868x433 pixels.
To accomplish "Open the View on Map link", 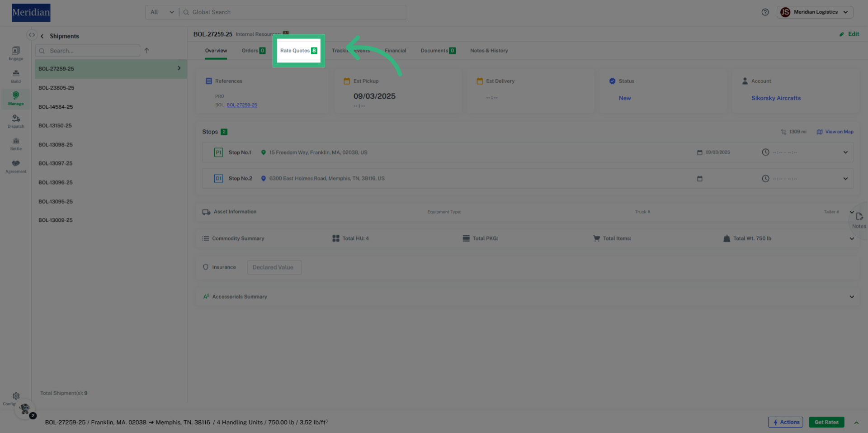I will pyautogui.click(x=835, y=132).
